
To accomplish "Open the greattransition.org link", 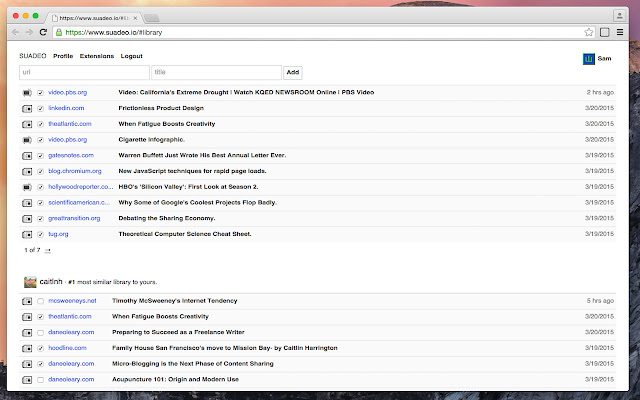I will click(74, 218).
